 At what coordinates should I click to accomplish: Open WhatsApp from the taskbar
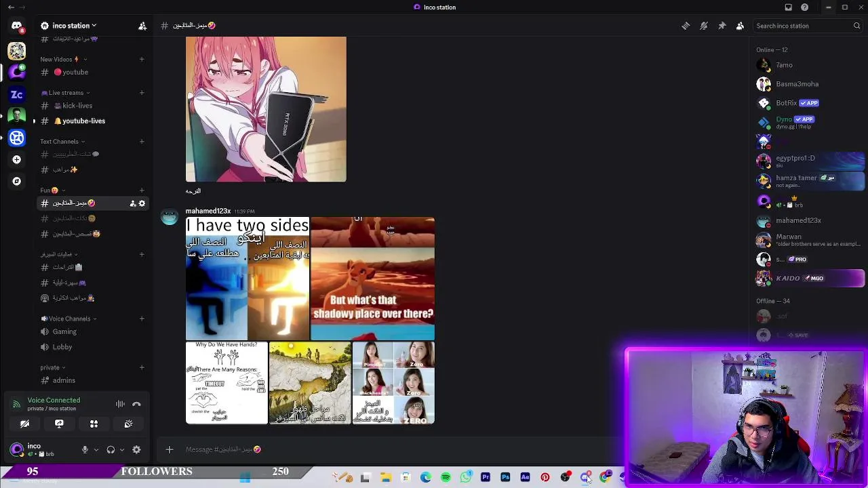coord(466,478)
